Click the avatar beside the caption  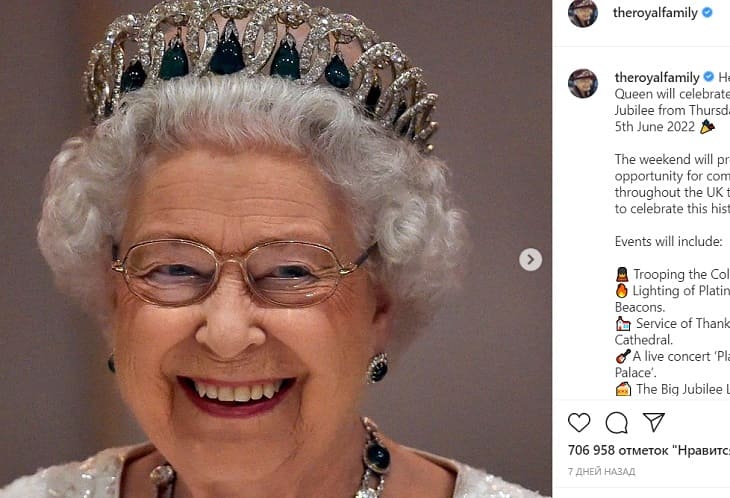[x=583, y=83]
